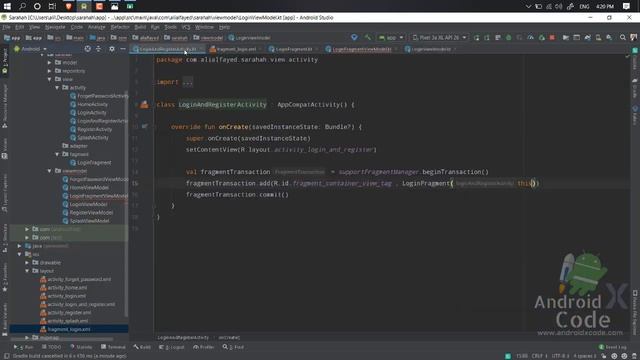Click the Make Project hammer icon
Screen dimensions: 640x360
click(x=368, y=38)
